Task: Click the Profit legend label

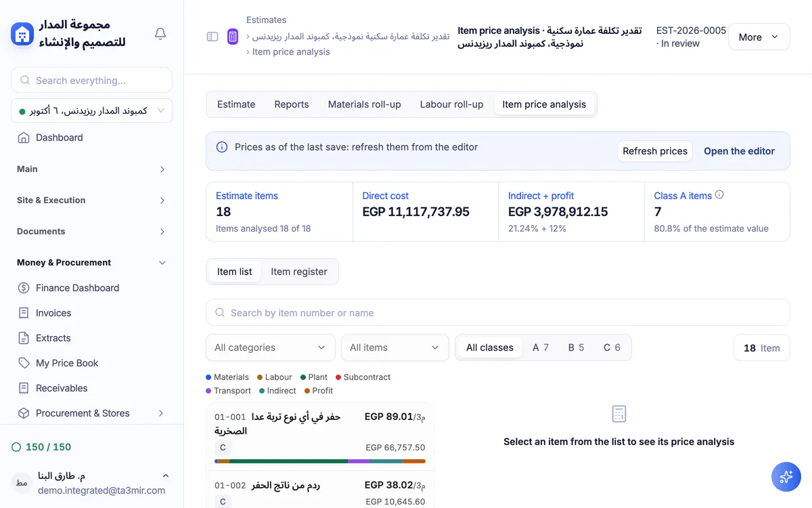Action: tap(323, 391)
